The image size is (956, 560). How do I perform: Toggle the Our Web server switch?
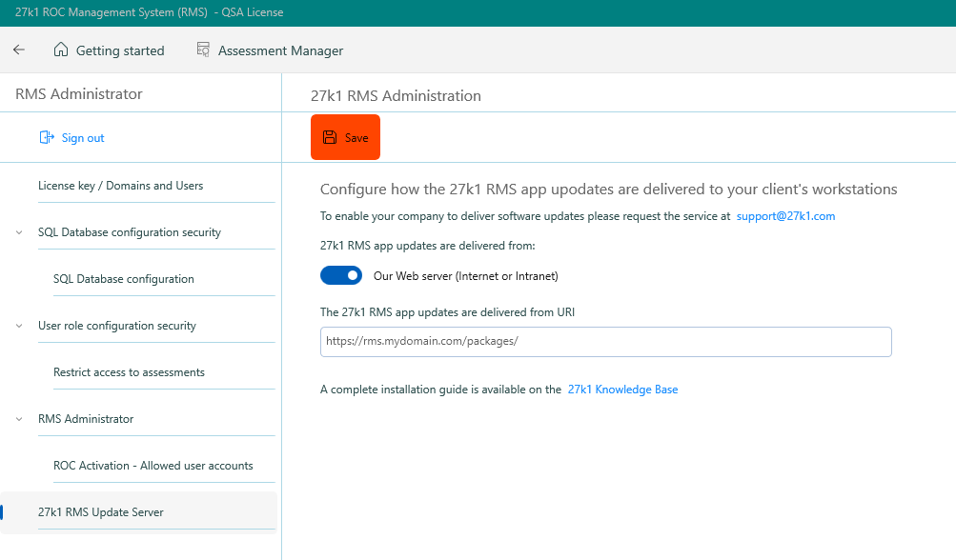341,275
